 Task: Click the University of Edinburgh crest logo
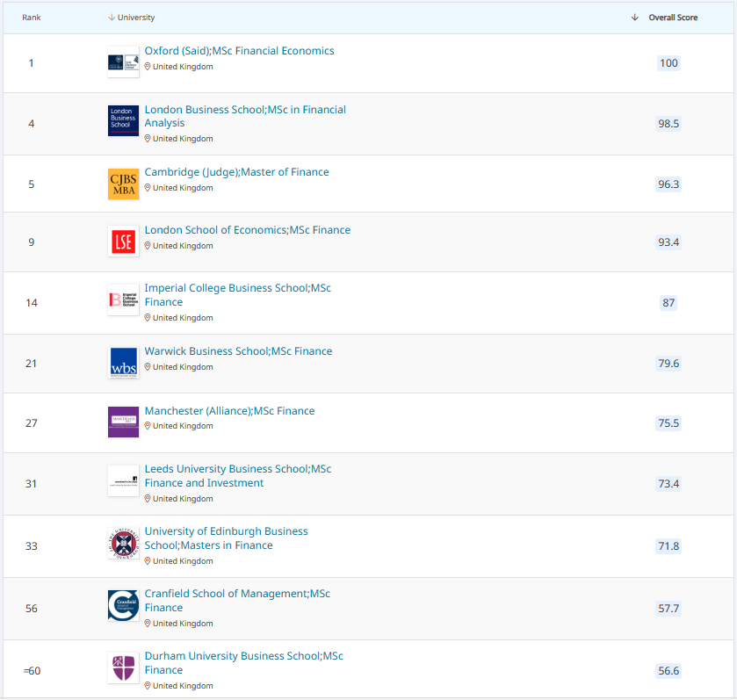pyautogui.click(x=123, y=543)
